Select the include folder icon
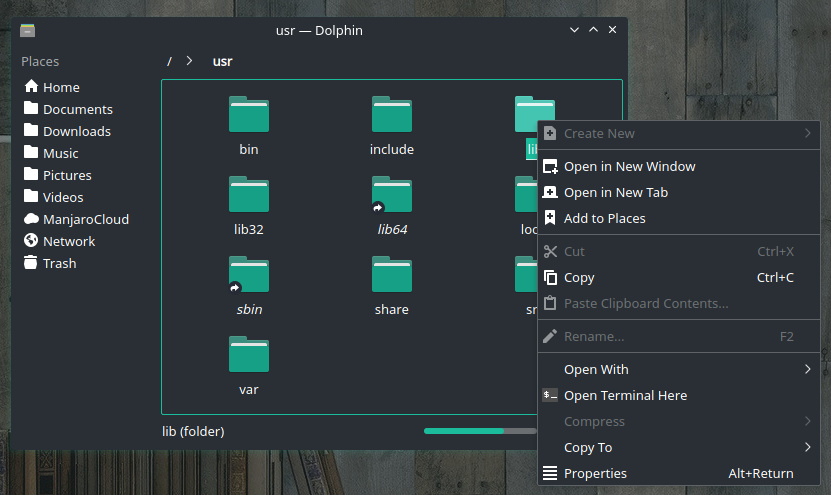This screenshot has height=495, width=831. 392,114
